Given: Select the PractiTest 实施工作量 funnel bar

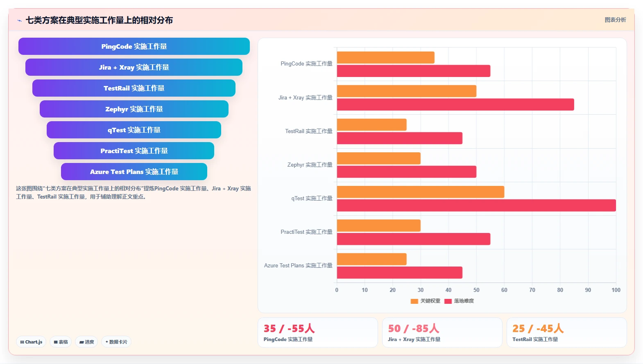Looking at the screenshot, I should point(134,151).
